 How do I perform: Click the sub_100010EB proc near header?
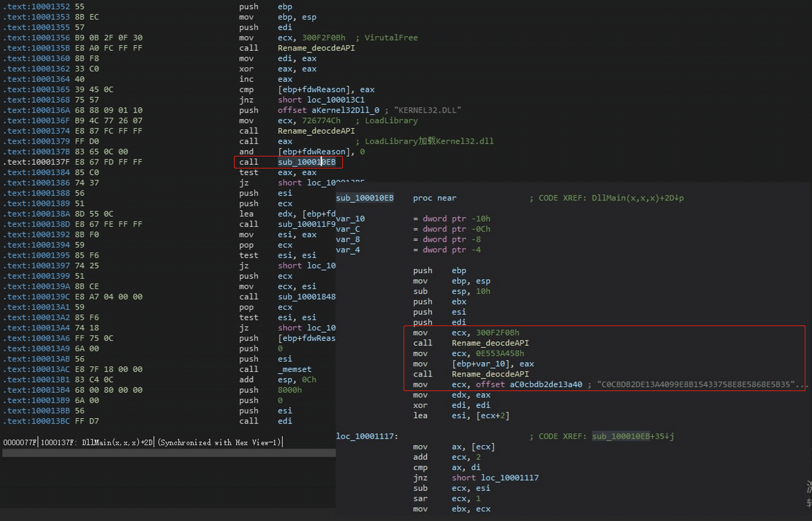pos(396,198)
